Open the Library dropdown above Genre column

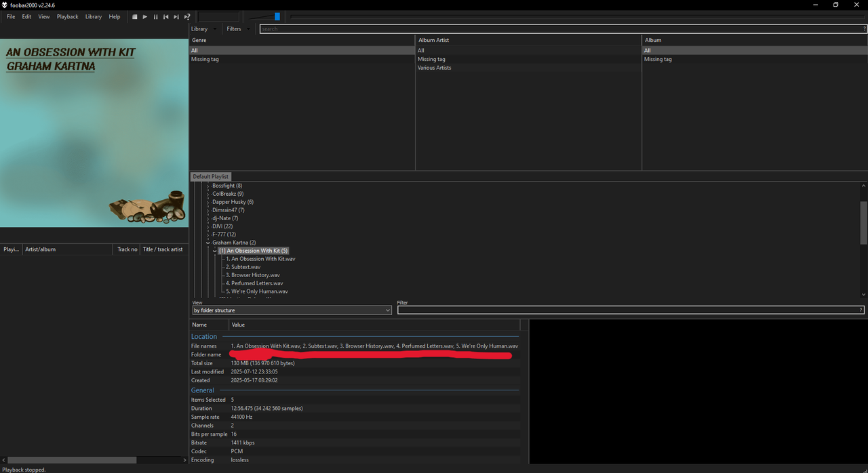click(x=204, y=29)
